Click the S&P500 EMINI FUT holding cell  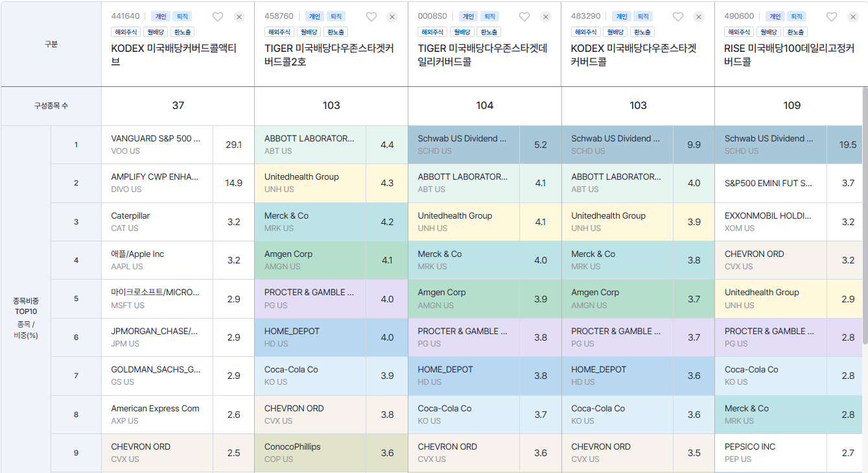coord(771,183)
